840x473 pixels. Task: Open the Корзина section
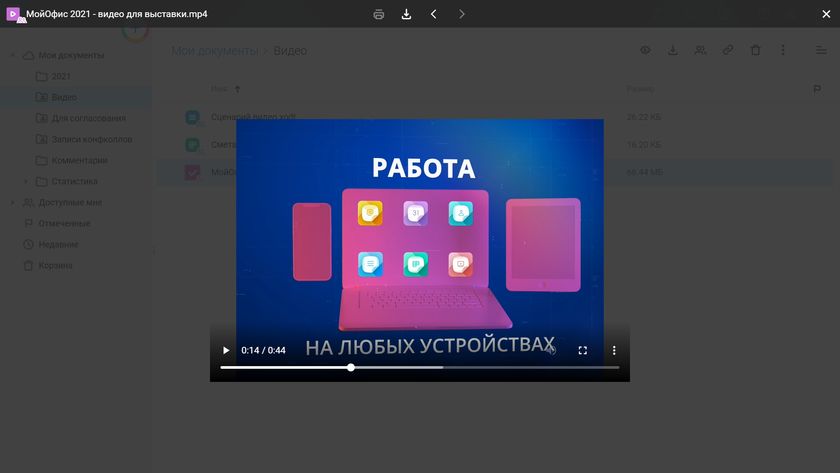click(55, 266)
